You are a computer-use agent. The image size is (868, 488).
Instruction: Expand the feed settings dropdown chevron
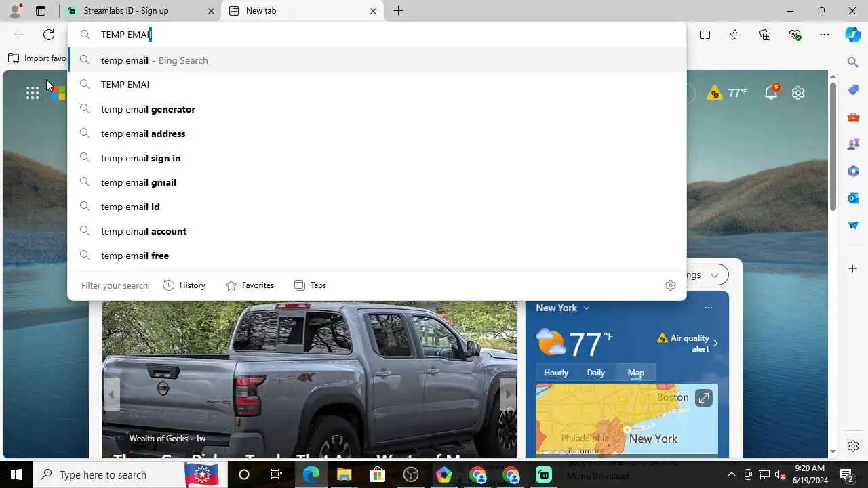[714, 275]
